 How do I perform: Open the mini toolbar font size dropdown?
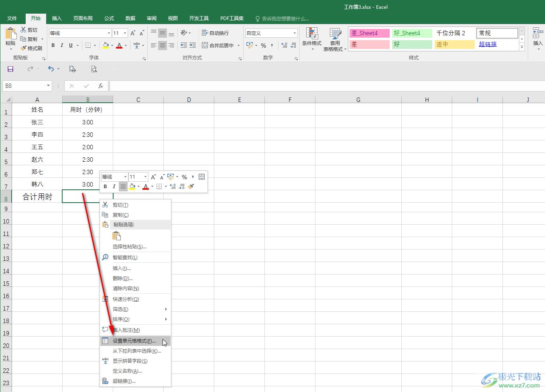click(x=145, y=177)
